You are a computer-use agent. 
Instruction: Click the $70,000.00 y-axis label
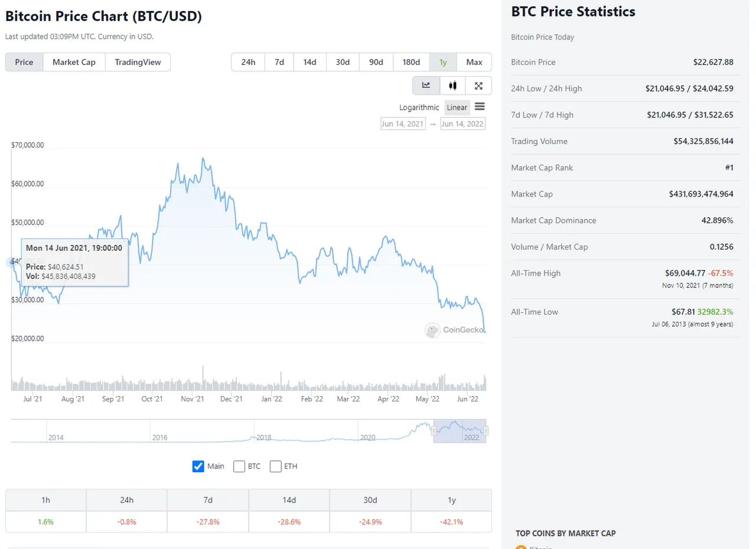tap(28, 145)
